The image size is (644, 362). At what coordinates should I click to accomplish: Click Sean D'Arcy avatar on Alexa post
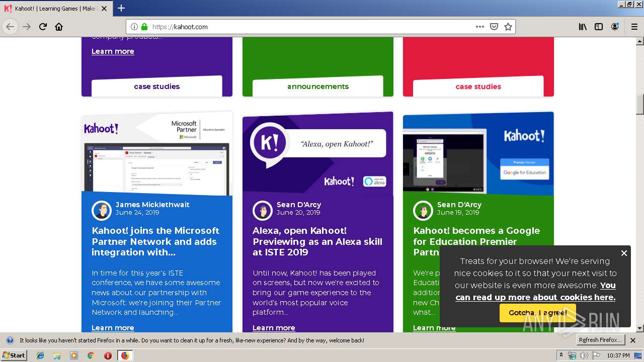click(x=262, y=211)
